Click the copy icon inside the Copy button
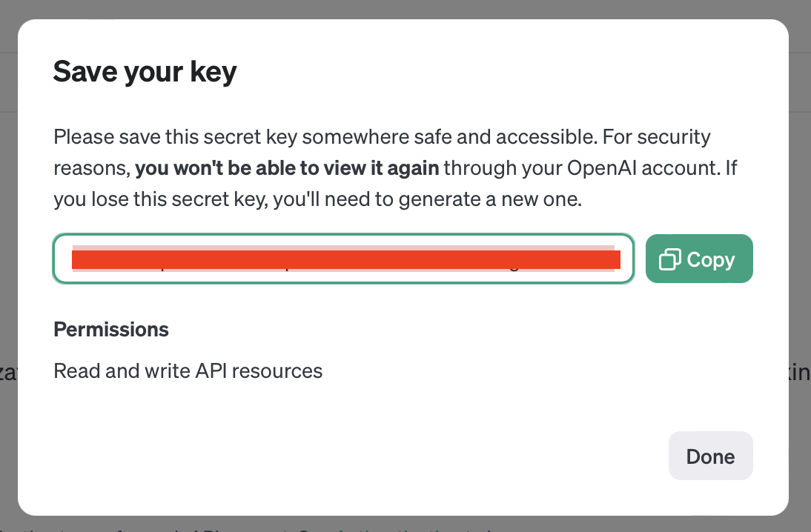Screen dimensions: 811x532 coord(669,259)
